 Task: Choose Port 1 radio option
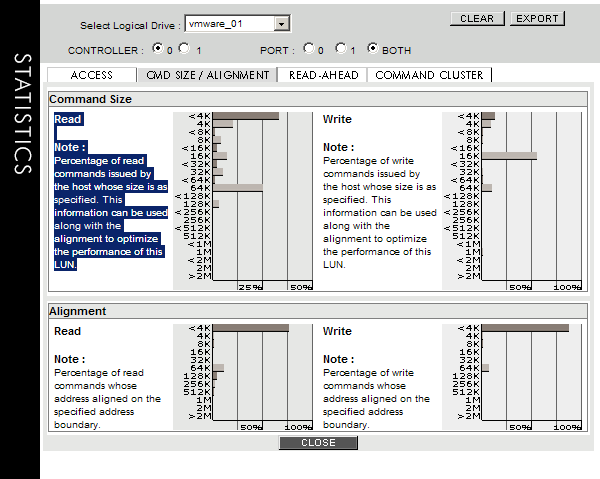pyautogui.click(x=340, y=49)
